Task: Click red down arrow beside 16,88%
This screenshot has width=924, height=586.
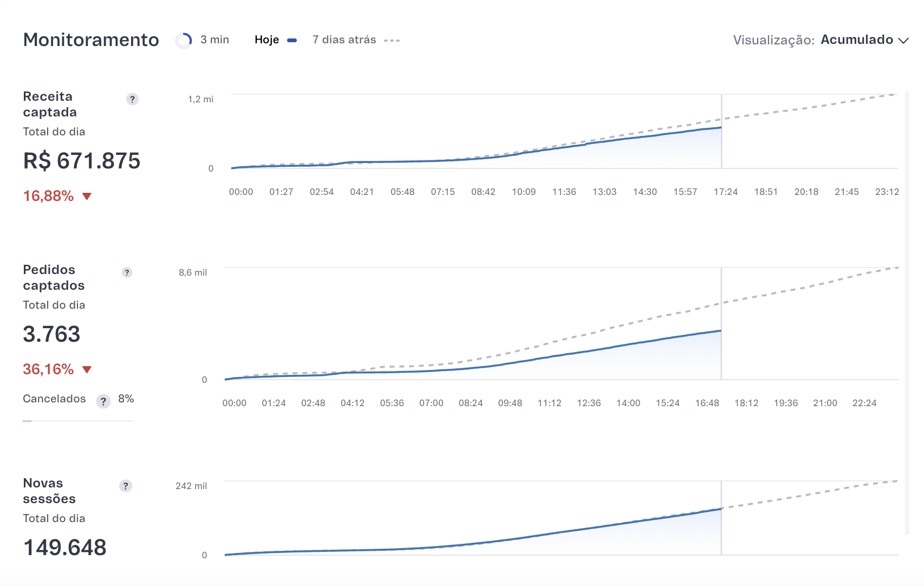Action: point(87,196)
